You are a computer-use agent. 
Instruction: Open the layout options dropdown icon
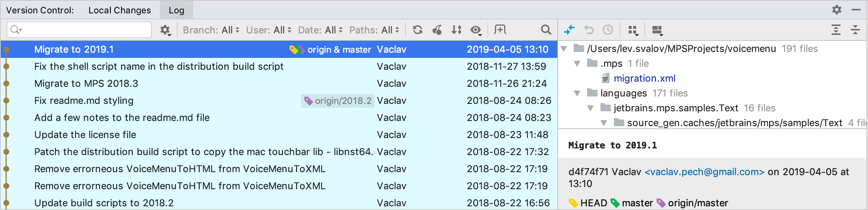click(x=657, y=30)
